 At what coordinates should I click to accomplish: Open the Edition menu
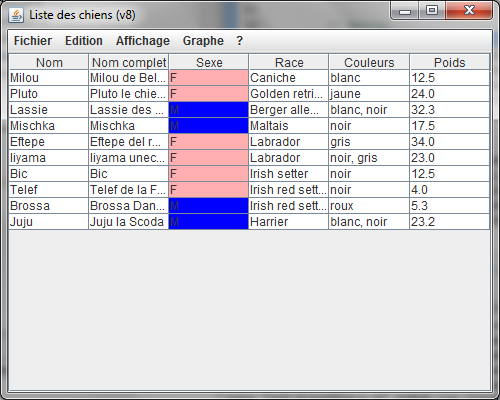tap(84, 41)
